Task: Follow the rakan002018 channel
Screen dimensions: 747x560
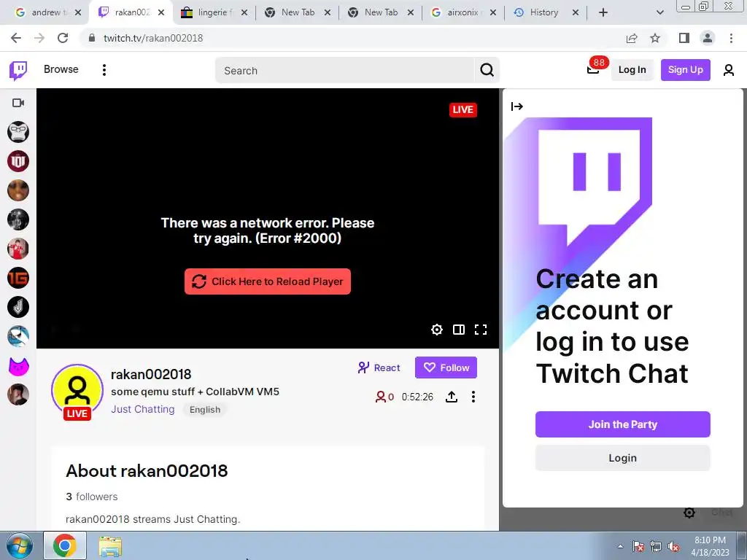Action: click(x=446, y=367)
